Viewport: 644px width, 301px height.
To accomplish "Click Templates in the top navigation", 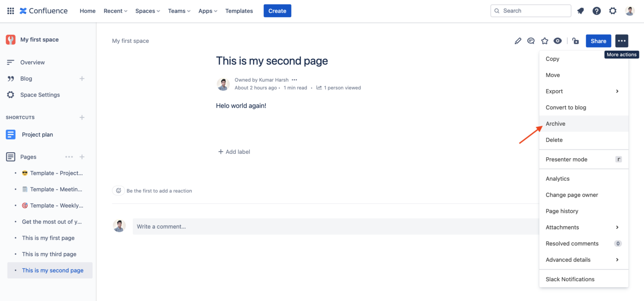I will 239,10.
